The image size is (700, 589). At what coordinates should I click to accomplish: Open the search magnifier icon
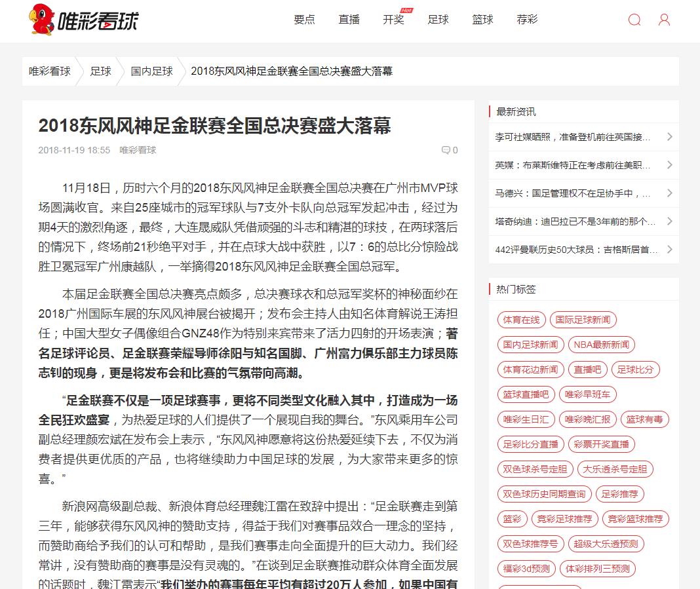tap(634, 20)
